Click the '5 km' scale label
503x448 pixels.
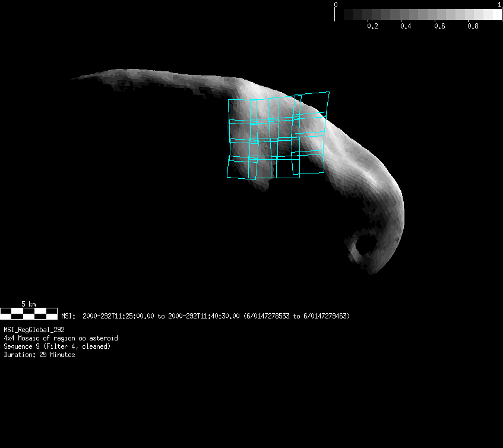click(29, 304)
